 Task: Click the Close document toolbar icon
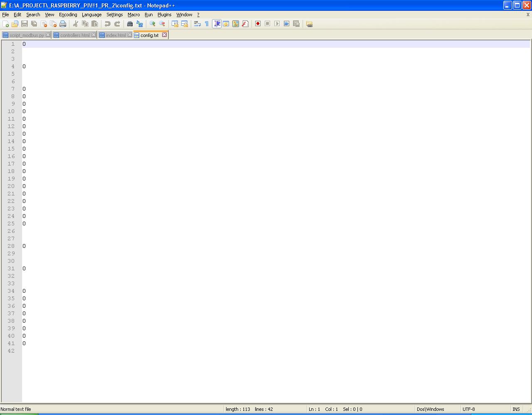point(44,24)
